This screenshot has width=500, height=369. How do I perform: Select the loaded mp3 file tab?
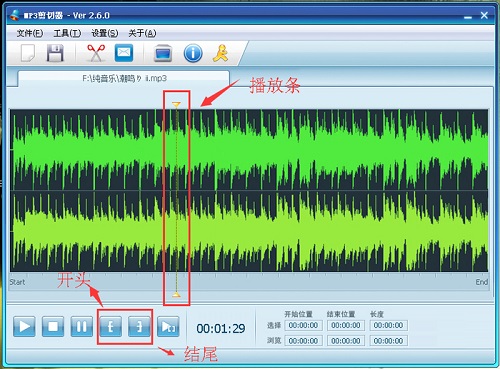click(124, 79)
